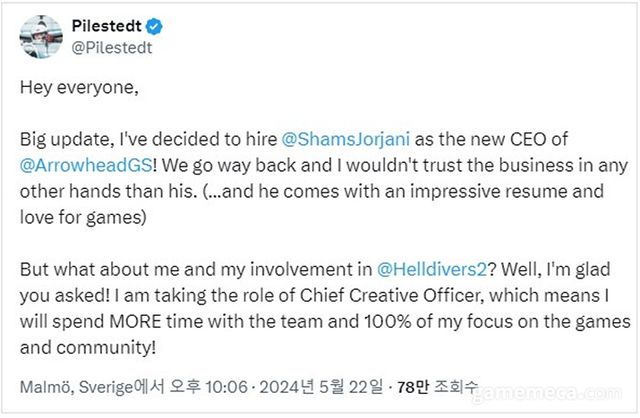
Task: Click the 오후 10:06 post time
Action: 210,384
